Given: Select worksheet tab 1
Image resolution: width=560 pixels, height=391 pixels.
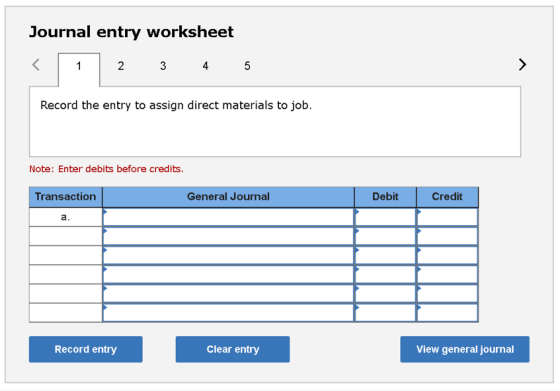Looking at the screenshot, I should pyautogui.click(x=79, y=70).
